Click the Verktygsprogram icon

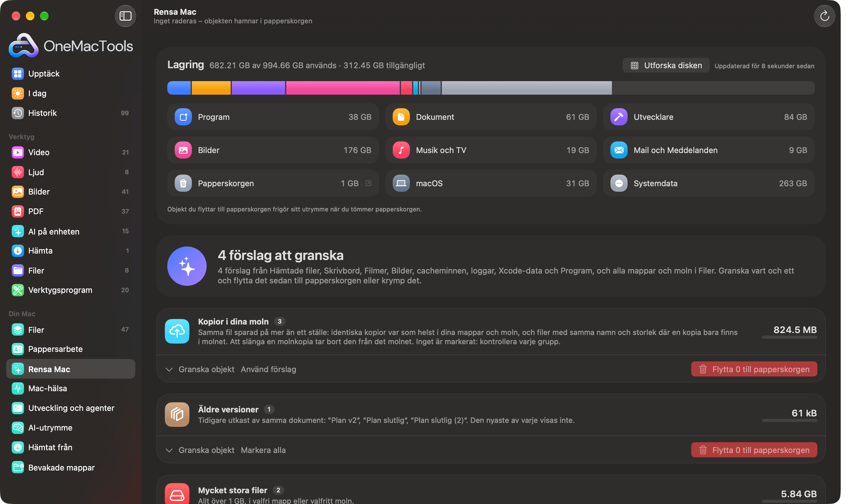point(18,290)
